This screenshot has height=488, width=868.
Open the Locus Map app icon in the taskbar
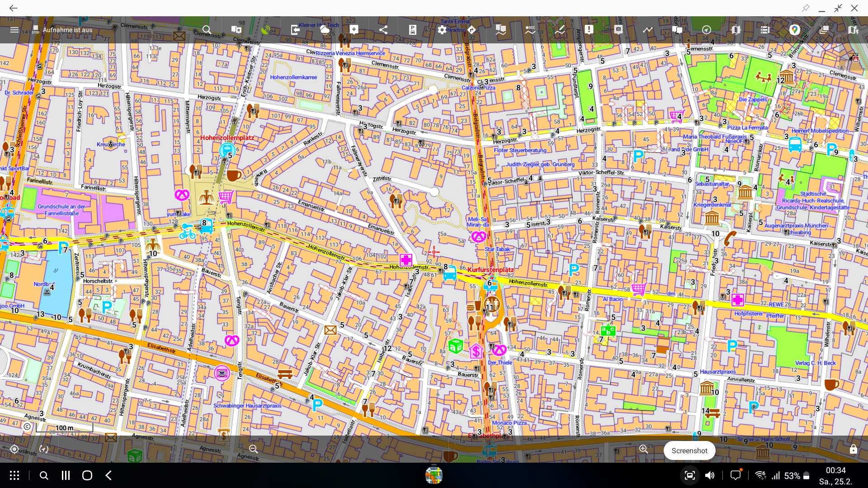tap(434, 475)
